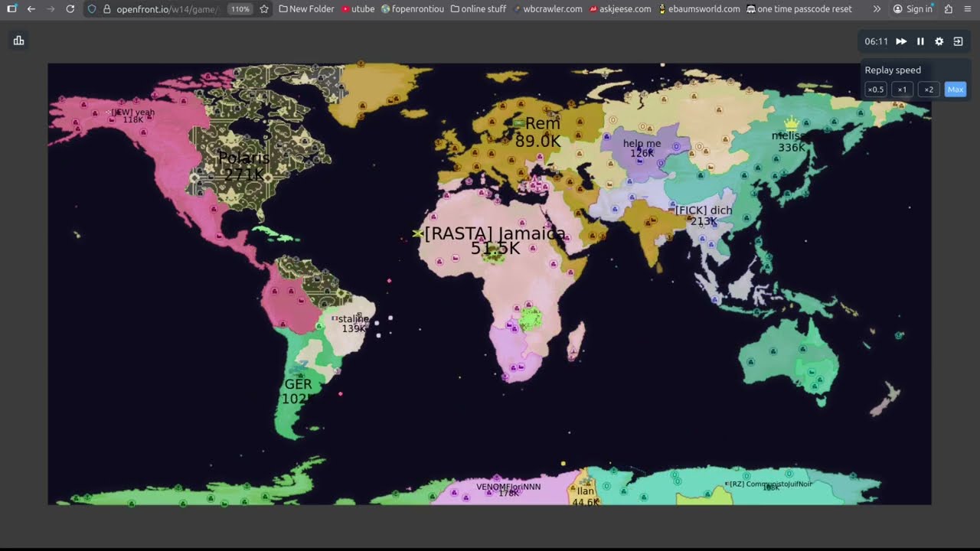Open the browser extensions icon
980x551 pixels.
coord(949,9)
